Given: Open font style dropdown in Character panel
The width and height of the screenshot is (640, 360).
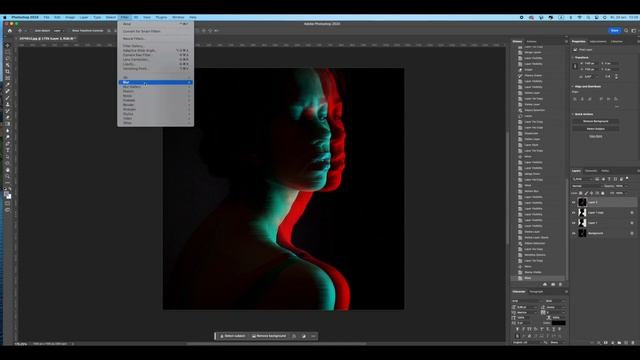Looking at the screenshot, I should click(556, 301).
